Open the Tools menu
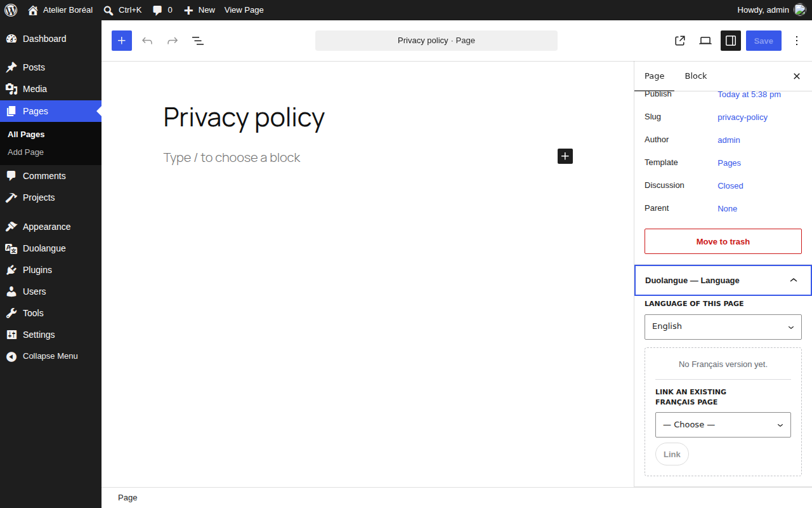The image size is (812, 508). (x=51, y=313)
